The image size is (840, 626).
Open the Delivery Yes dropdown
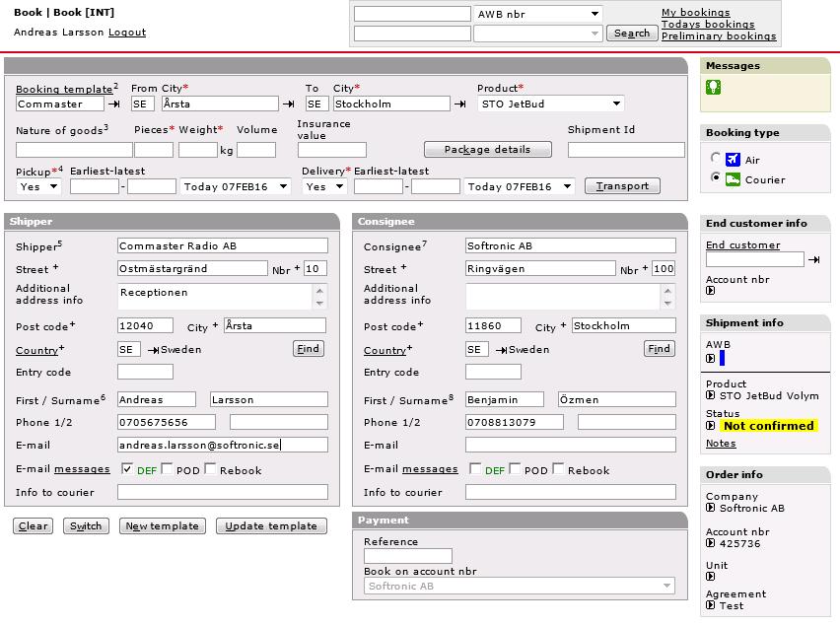click(x=324, y=186)
